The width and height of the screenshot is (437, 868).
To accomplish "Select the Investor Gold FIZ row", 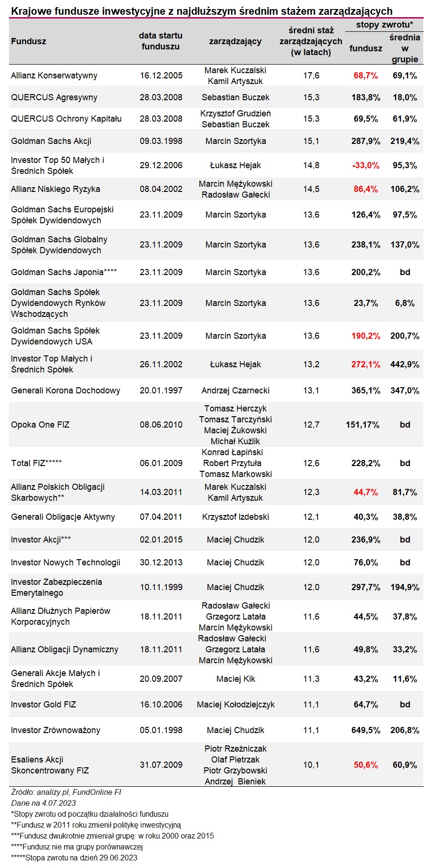I will (x=216, y=705).
